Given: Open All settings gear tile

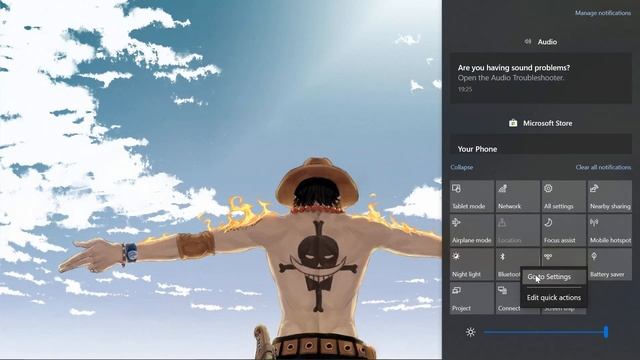Looking at the screenshot, I should coord(564,196).
